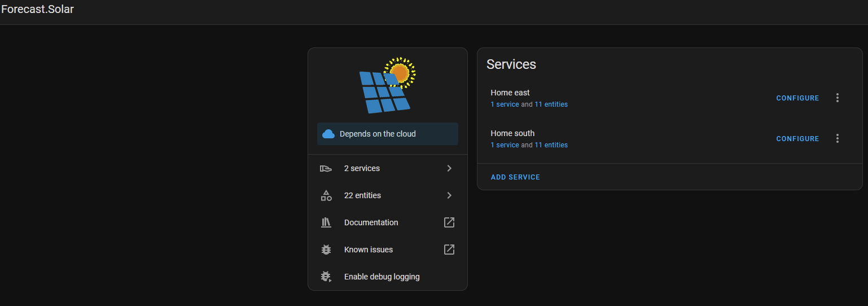Image resolution: width=868 pixels, height=306 pixels.
Task: Click the debug logging bug icon
Action: tap(326, 277)
